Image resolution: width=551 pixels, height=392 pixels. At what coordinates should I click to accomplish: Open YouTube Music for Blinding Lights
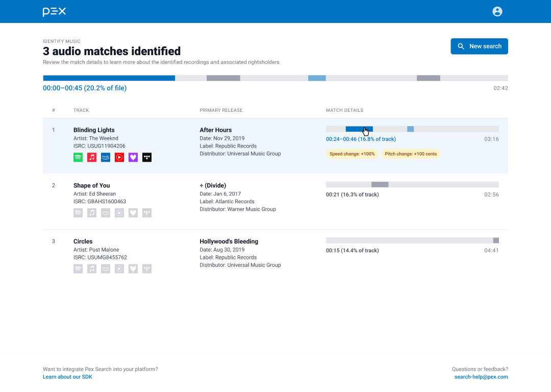point(119,157)
